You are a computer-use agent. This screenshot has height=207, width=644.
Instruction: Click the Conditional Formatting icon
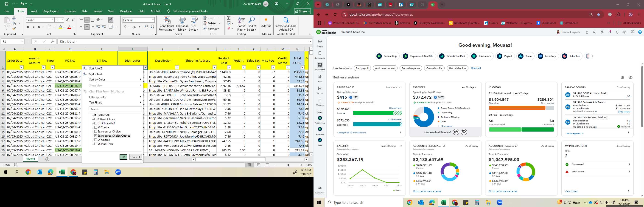[167, 24]
